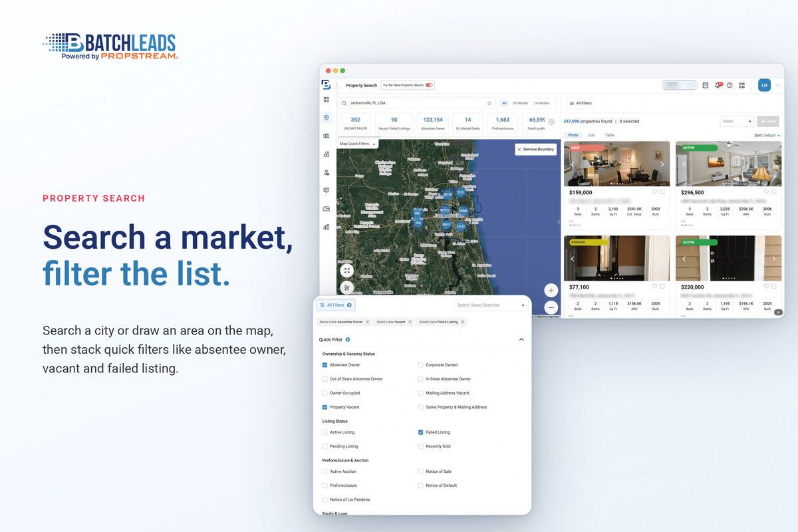Open the 352 VACANT FAILED quick list
Viewport: 798px width, 532px height.
[x=355, y=122]
